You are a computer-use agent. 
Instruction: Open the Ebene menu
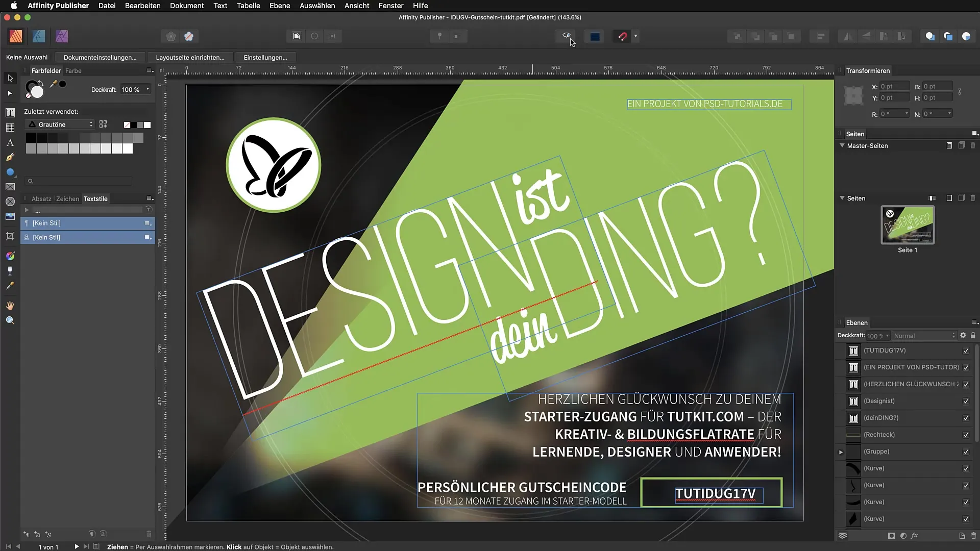280,6
